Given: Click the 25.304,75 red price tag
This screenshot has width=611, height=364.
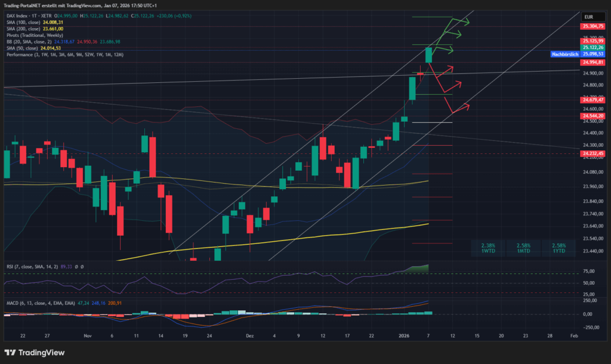Looking at the screenshot, I should [593, 26].
